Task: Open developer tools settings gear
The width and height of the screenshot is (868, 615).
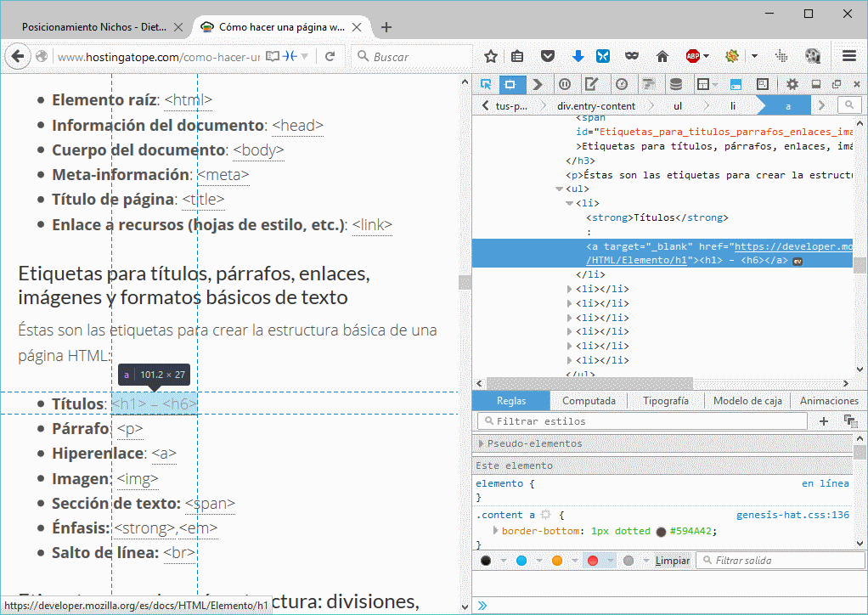Action: [x=792, y=83]
